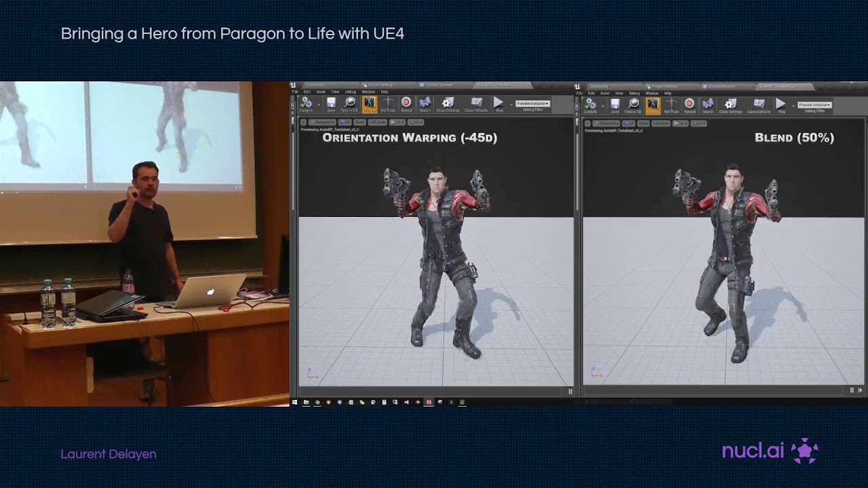
Task: Click Show button in right viewport toolbar
Action: tap(643, 123)
